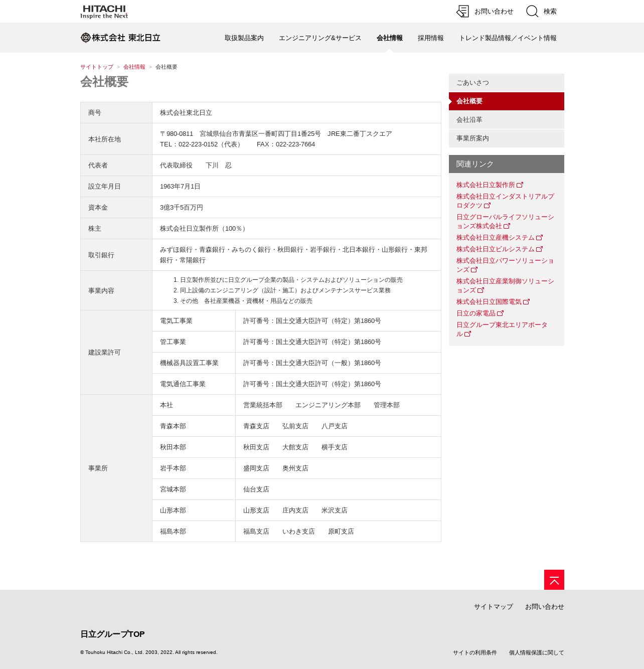Open 日立グループ東北エリアポータル link
Viewport: 644px width, 669px height.
point(502,329)
